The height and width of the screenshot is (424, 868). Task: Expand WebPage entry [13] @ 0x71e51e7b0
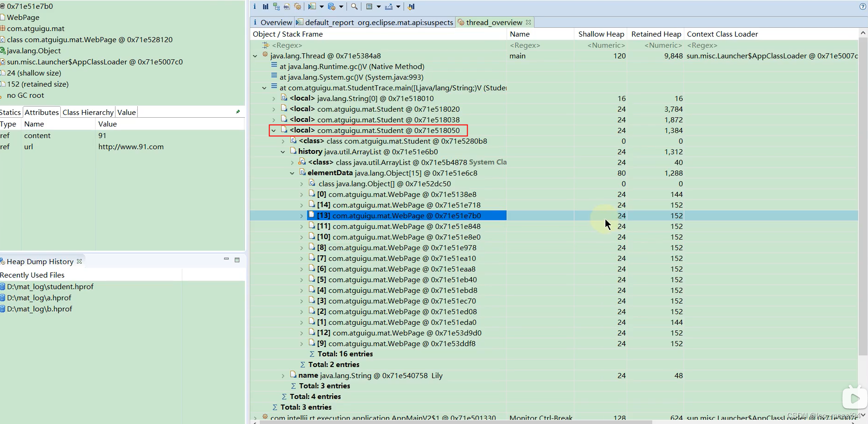(302, 216)
